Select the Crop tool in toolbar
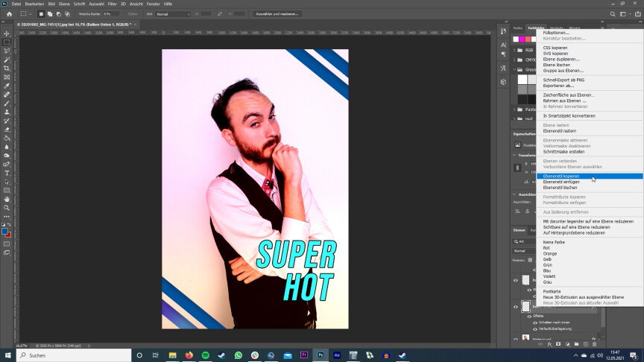The image size is (644, 362). pos(7,69)
